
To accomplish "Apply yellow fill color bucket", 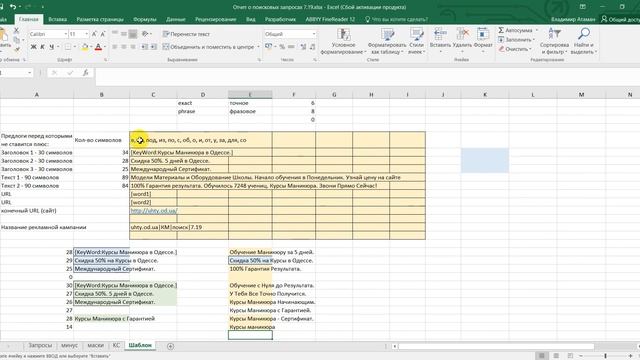I will point(85,47).
